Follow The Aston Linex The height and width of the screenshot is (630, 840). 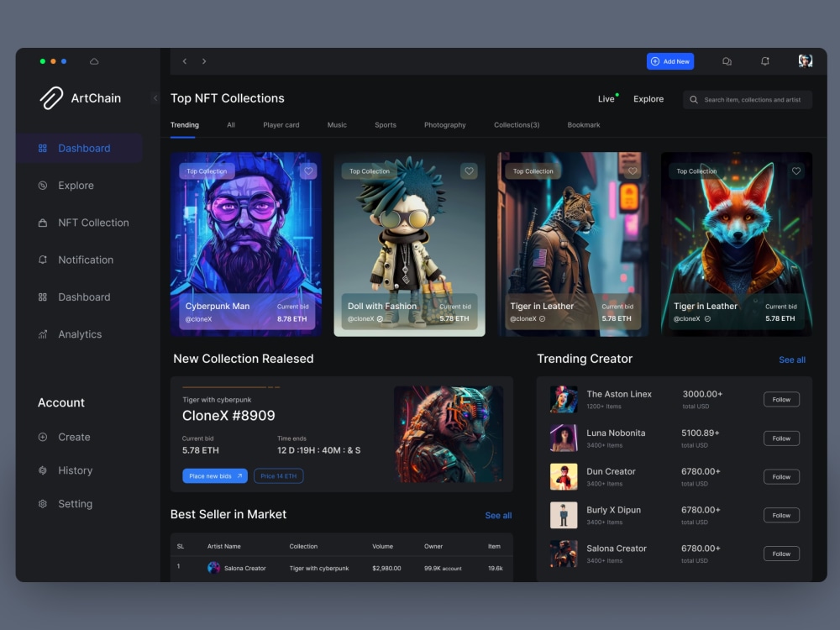click(x=781, y=400)
